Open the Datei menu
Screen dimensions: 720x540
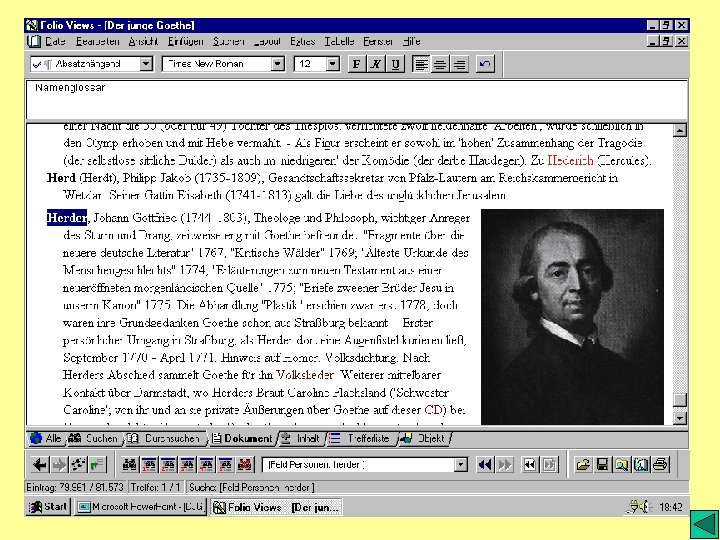pos(55,41)
